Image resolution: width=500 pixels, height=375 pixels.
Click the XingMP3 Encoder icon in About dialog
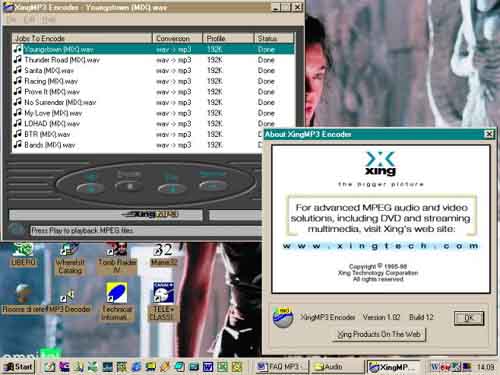pos(283,317)
